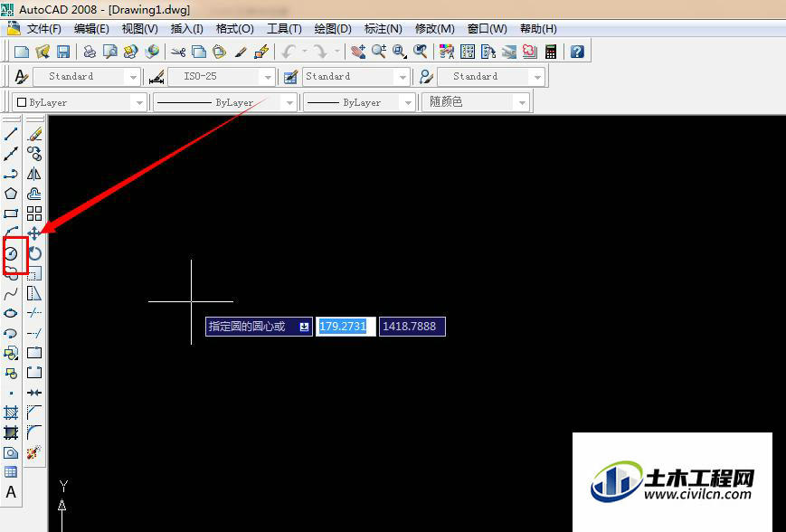Open the 格式(O) menu
Viewport: 786px width, 532px height.
234,29
